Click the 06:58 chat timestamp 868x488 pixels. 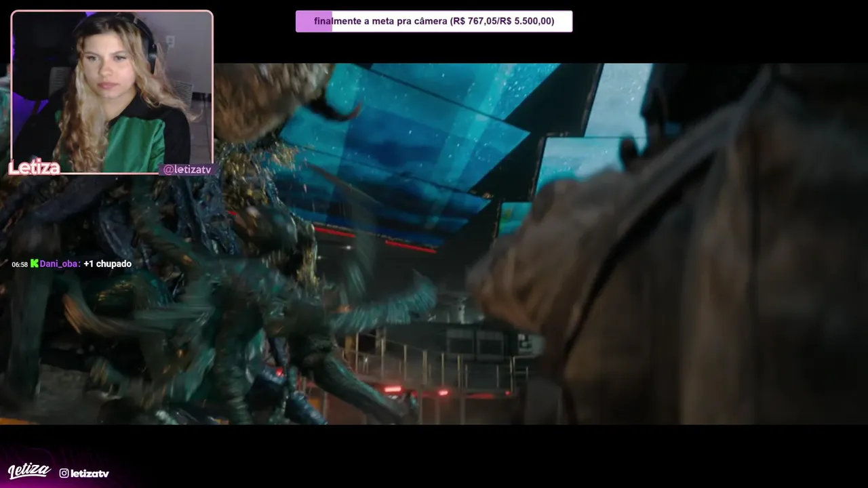click(20, 264)
